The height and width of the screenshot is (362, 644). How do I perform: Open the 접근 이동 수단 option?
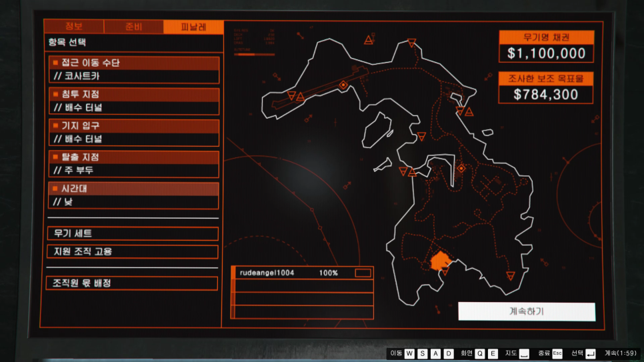[x=134, y=69]
